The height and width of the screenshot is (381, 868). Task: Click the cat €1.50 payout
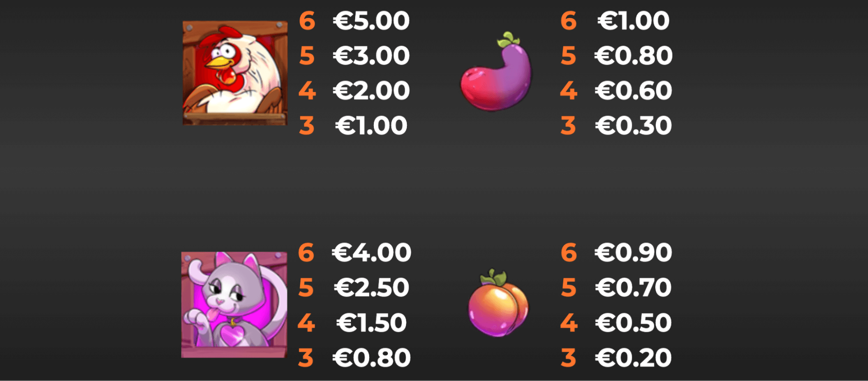371,323
